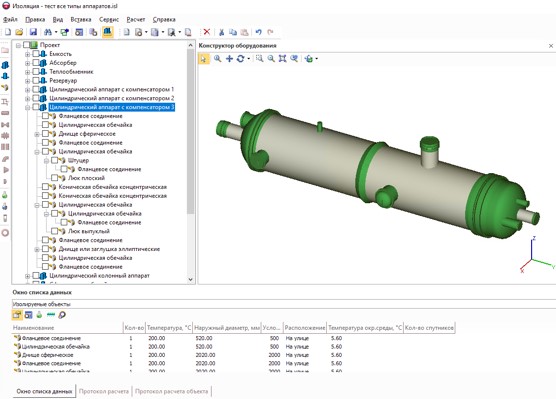Open the Правка menu
This screenshot has width=556, height=399.
(35, 20)
